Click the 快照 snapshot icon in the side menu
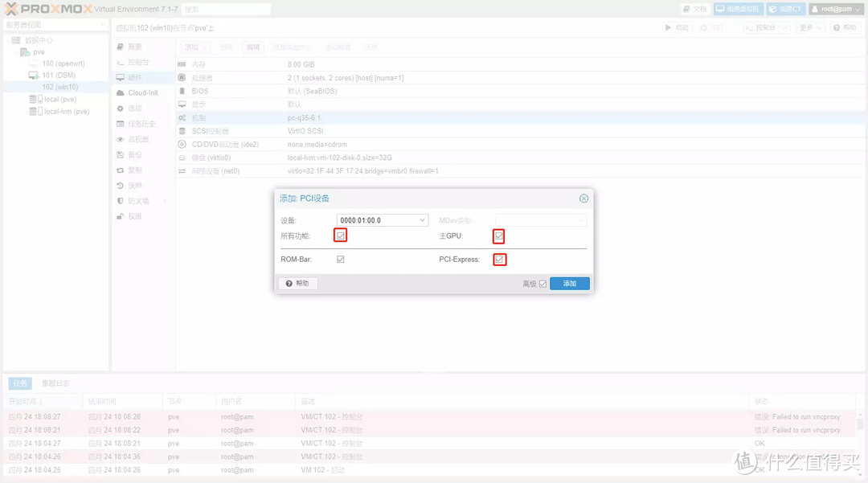This screenshot has height=483, width=868. click(x=120, y=186)
